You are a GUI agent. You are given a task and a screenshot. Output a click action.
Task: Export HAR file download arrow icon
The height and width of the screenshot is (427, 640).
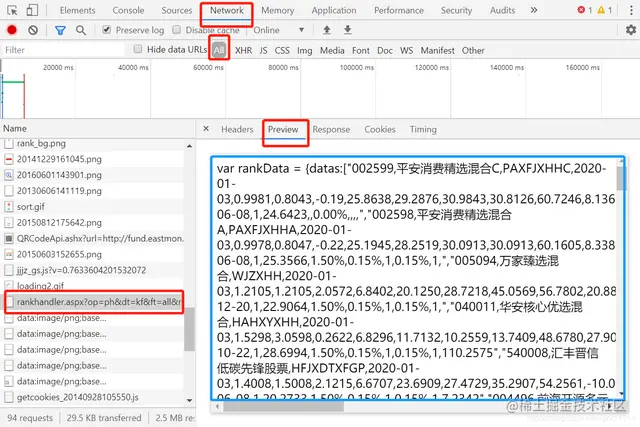click(x=347, y=30)
